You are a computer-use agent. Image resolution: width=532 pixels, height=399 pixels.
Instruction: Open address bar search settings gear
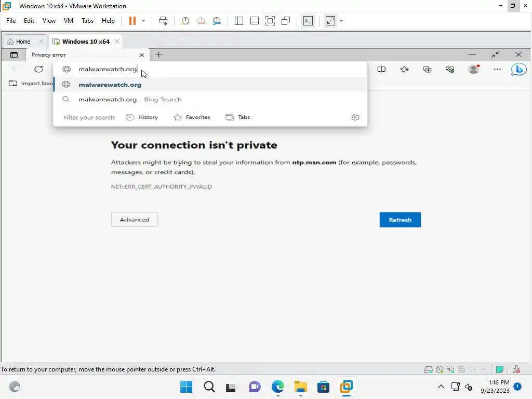355,117
